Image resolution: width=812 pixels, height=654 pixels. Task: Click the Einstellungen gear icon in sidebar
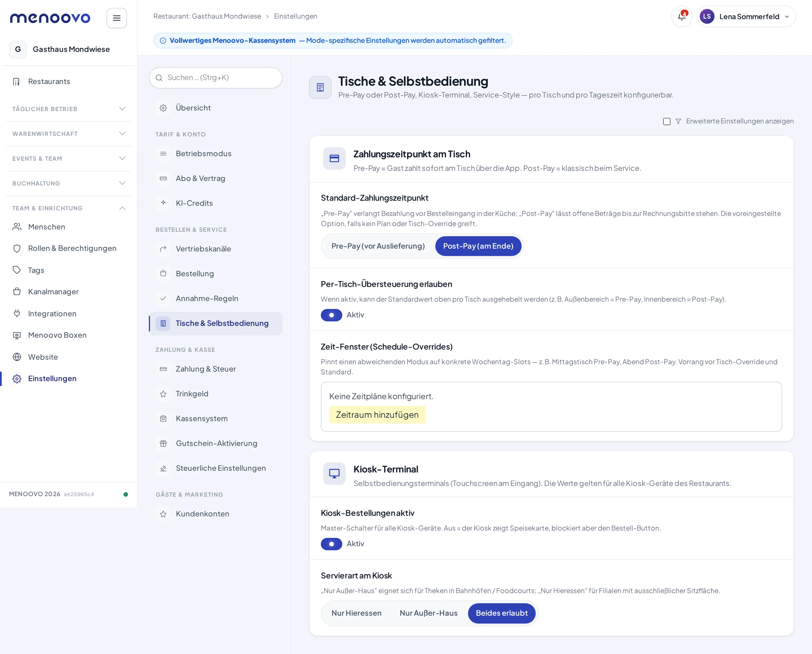[17, 379]
